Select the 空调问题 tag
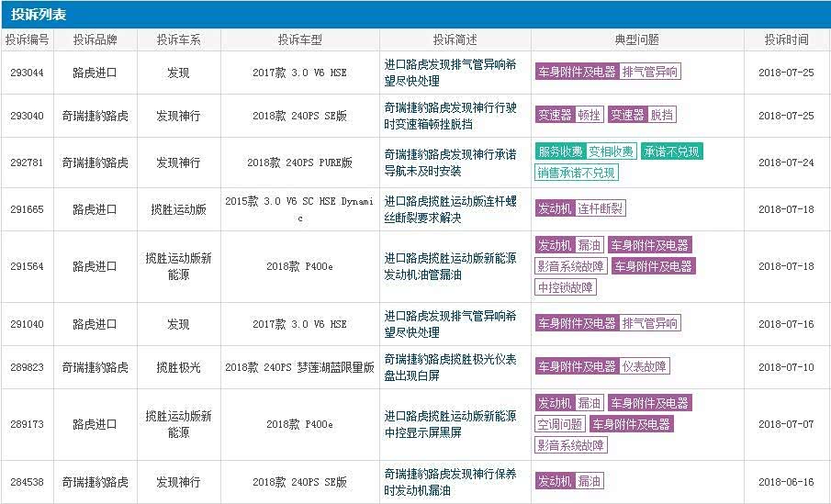 [560, 424]
